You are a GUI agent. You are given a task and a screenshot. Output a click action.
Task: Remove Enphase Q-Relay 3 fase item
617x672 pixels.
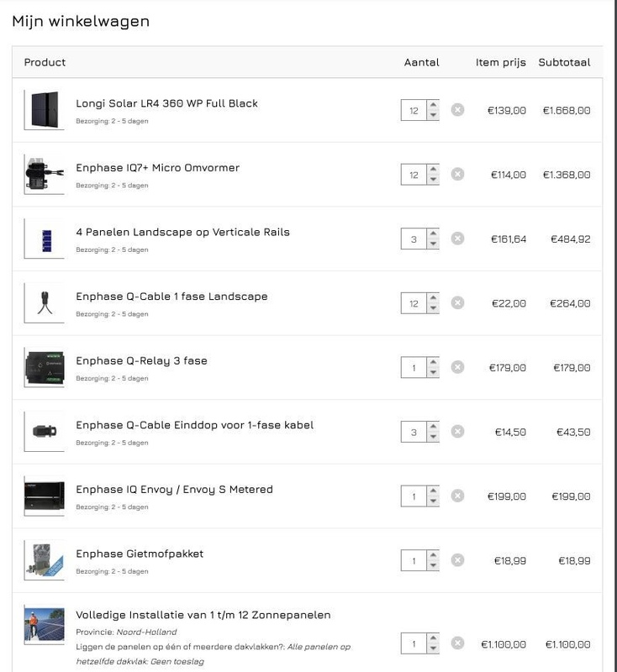click(x=457, y=367)
